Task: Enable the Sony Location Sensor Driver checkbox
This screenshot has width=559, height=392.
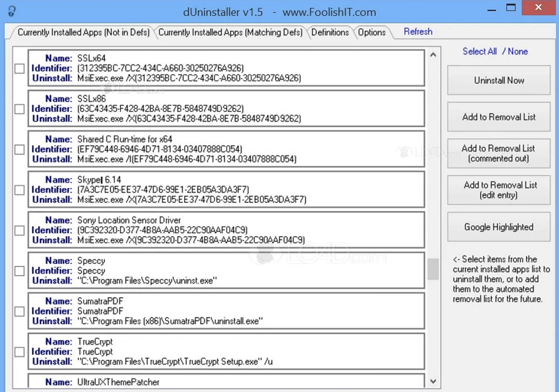Action: tap(19, 230)
